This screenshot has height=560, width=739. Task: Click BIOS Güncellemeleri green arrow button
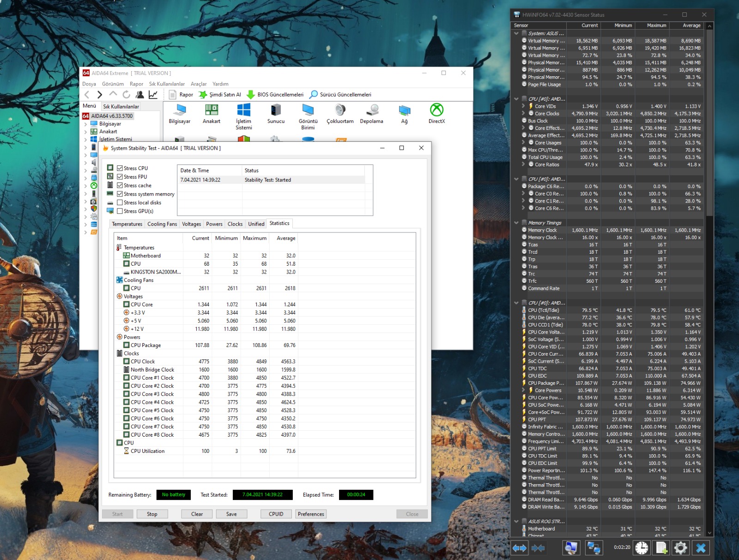click(x=275, y=95)
